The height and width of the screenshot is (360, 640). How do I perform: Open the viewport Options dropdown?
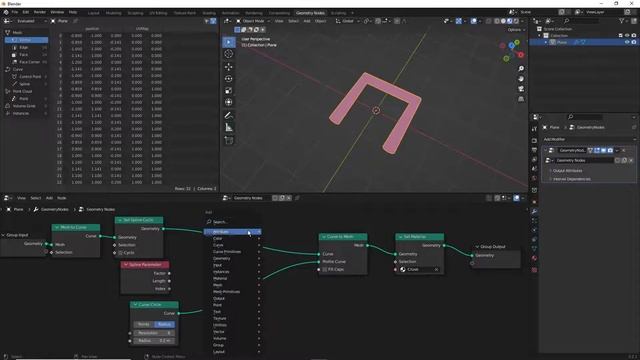pos(516,30)
